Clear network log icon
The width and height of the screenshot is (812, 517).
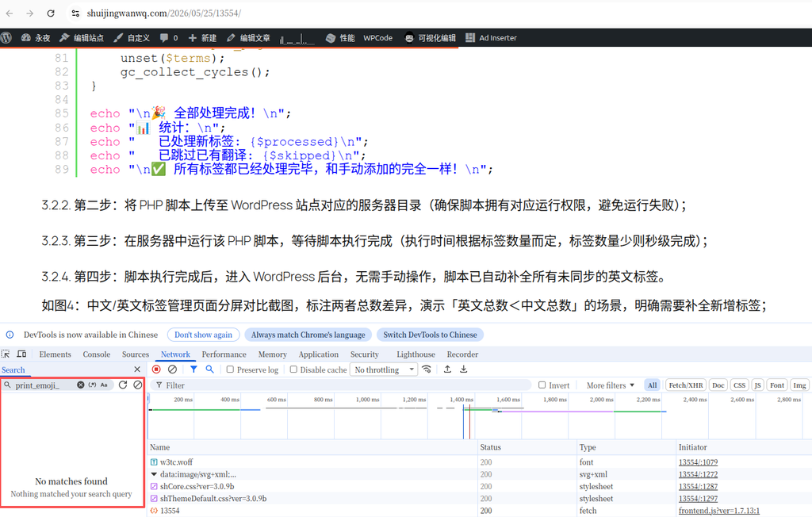[172, 370]
